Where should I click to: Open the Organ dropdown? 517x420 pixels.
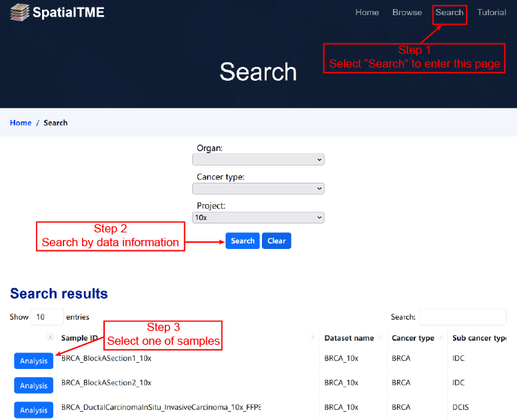[x=258, y=160]
